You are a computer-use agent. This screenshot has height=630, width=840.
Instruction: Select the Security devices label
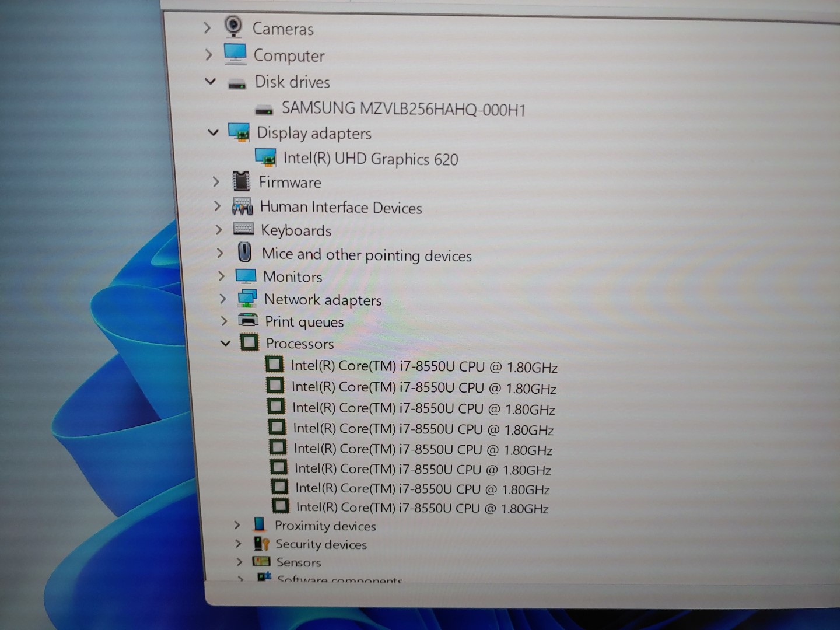point(321,544)
